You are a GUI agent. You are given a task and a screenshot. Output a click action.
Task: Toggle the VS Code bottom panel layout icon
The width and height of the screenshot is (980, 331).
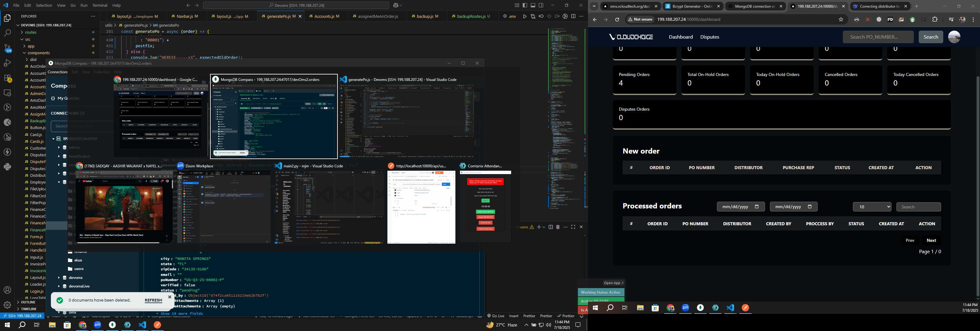[533, 5]
